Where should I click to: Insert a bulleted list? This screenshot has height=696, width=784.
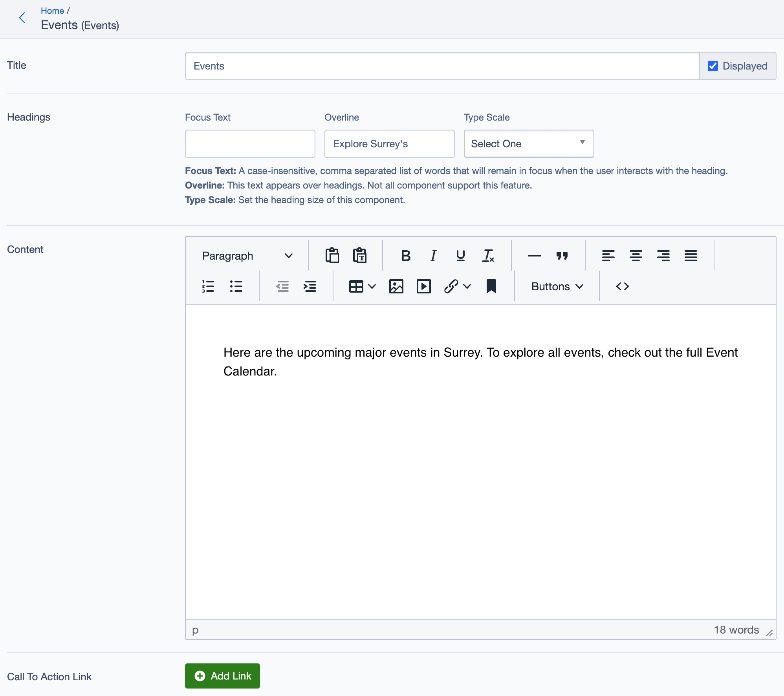pyautogui.click(x=236, y=286)
